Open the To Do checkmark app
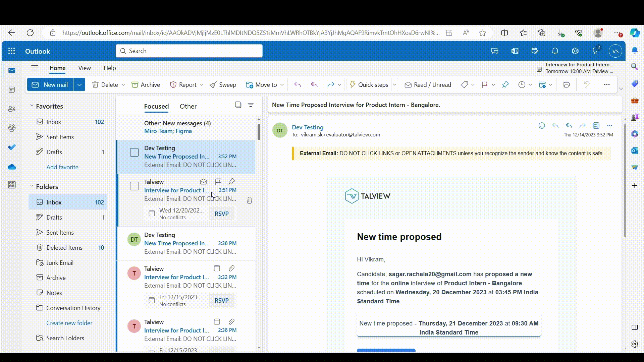This screenshot has width=644, height=362. tap(12, 147)
